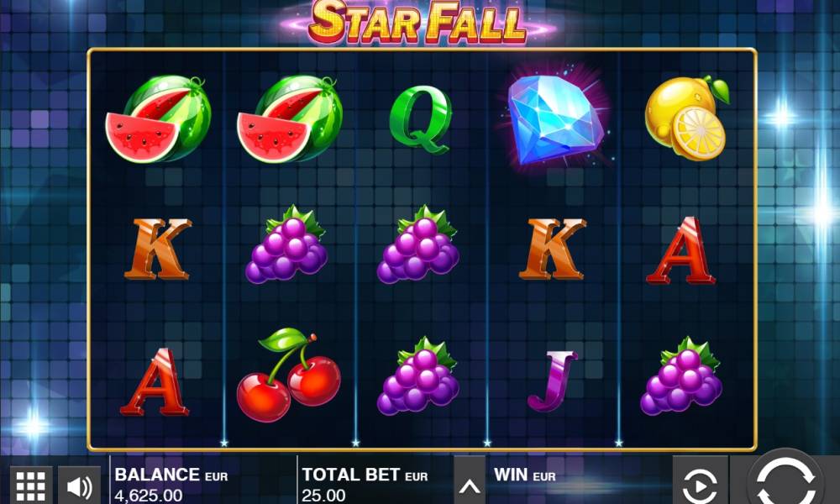The width and height of the screenshot is (840, 504).
Task: Click the green Q symbol
Action: click(x=421, y=119)
